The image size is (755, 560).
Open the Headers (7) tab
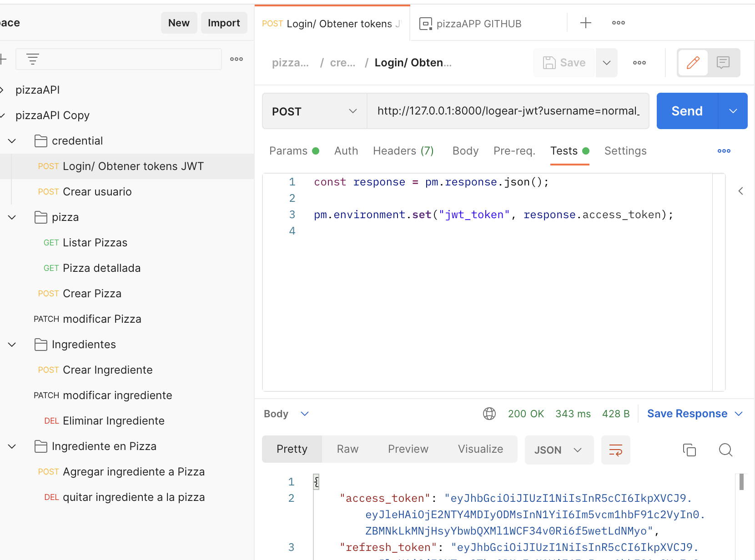[403, 151]
